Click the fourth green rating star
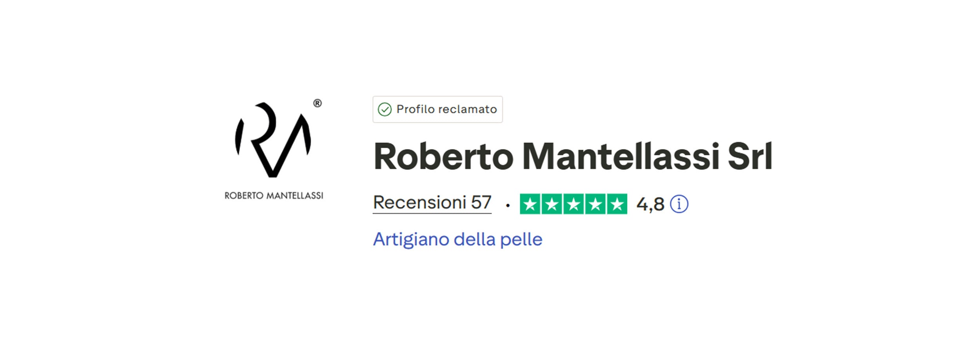980x353 pixels. [595, 204]
